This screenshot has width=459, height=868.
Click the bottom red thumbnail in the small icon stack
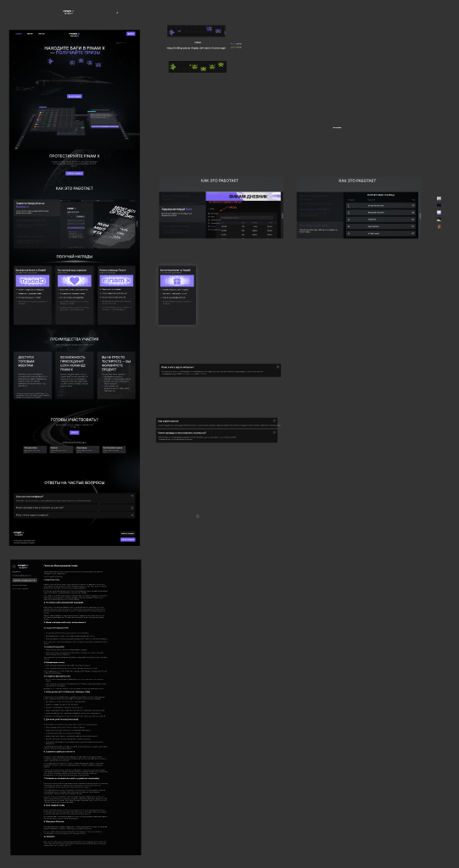coord(439,226)
